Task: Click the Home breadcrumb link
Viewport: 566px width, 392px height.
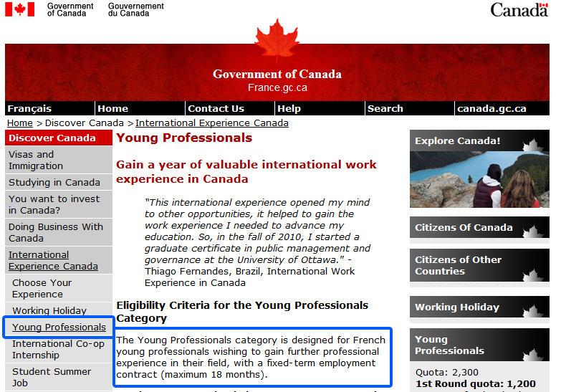Action: click(x=19, y=123)
